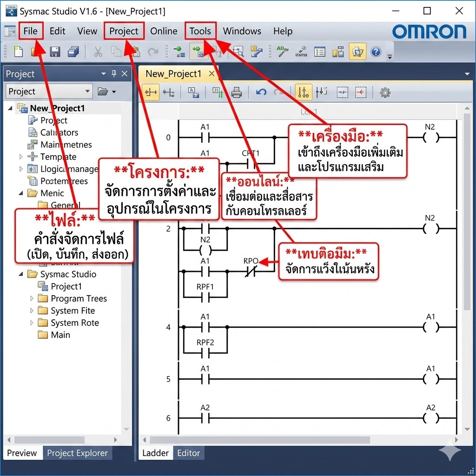The image size is (476, 476).
Task: Click the open folder icon beside Project combo
Action: [x=103, y=92]
